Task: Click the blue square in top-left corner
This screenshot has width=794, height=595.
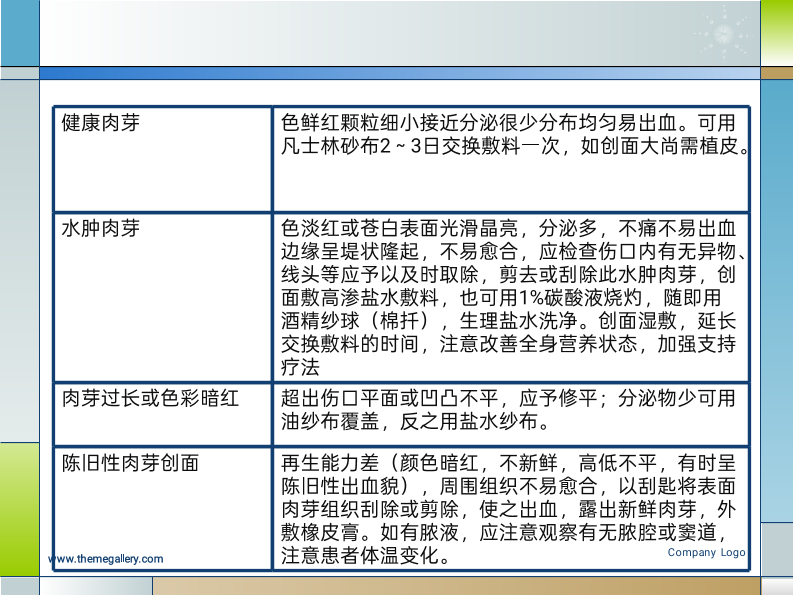Action: pos(19,33)
